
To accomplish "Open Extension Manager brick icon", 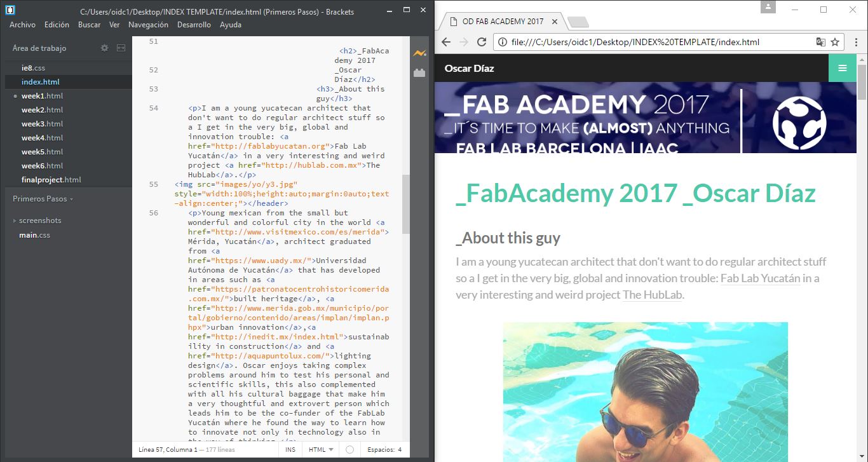I will [419, 73].
